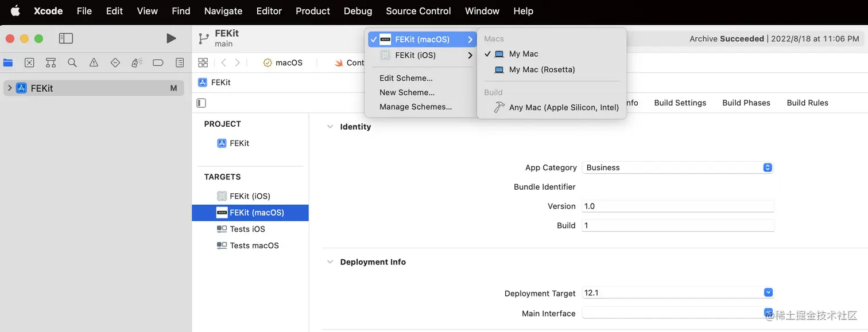This screenshot has width=868, height=332.
Task: Open the Window menu
Action: 482,11
